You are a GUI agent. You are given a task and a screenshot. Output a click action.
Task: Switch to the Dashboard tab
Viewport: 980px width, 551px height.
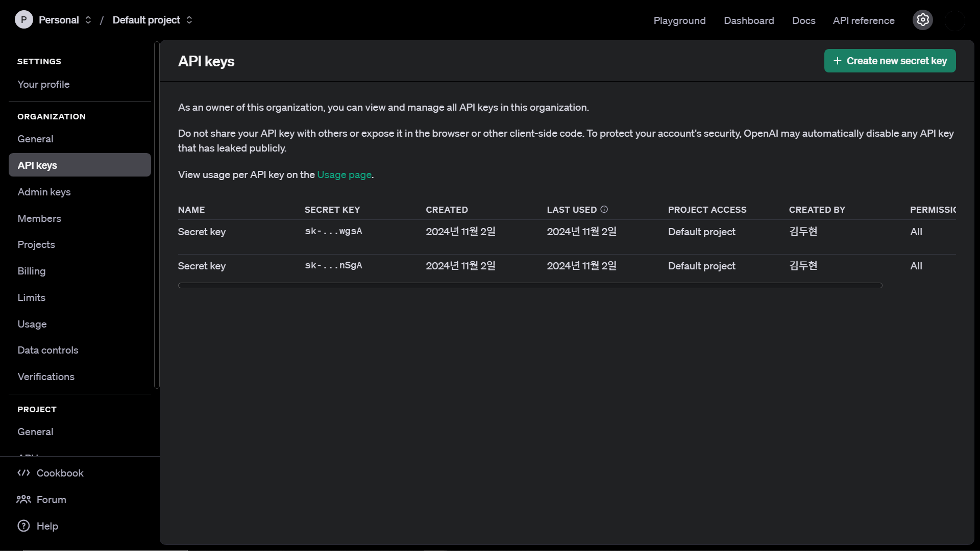749,21
